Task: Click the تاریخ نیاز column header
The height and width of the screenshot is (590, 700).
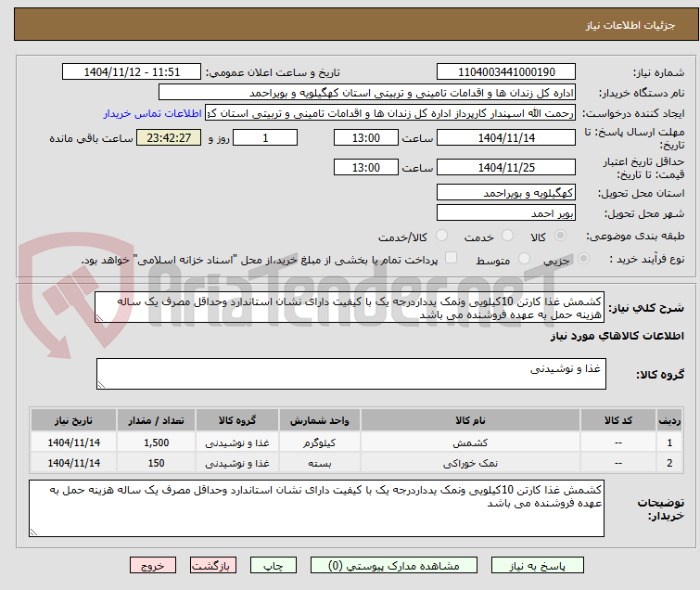Action: [73, 420]
